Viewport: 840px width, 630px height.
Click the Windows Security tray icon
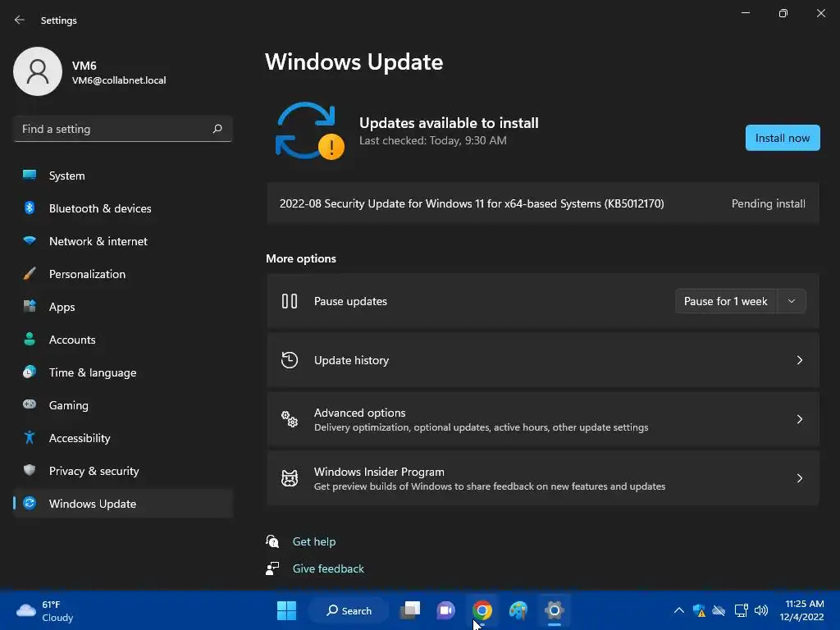click(699, 610)
